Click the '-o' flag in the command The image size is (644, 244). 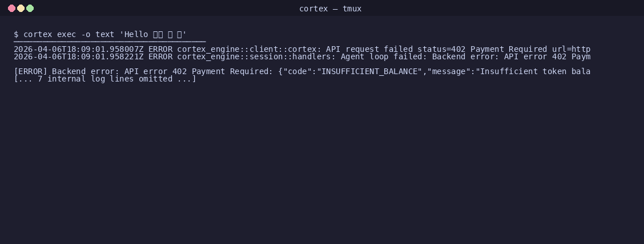(x=86, y=34)
